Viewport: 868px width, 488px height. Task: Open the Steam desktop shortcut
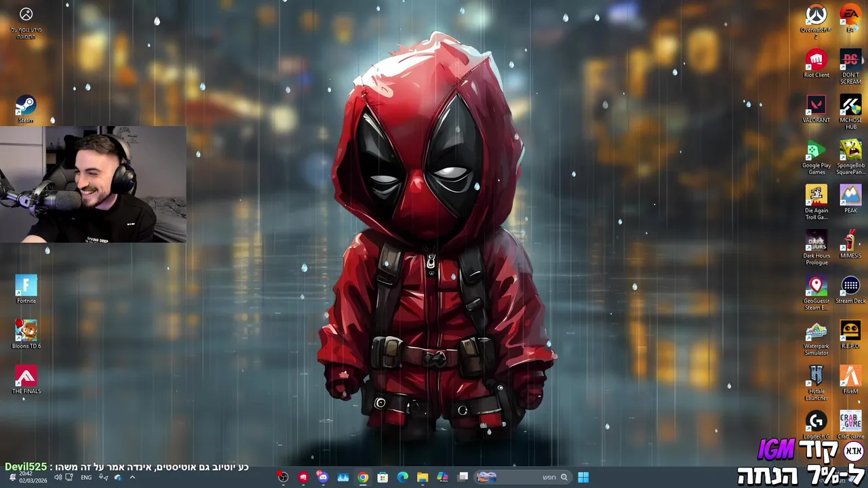coord(26,109)
